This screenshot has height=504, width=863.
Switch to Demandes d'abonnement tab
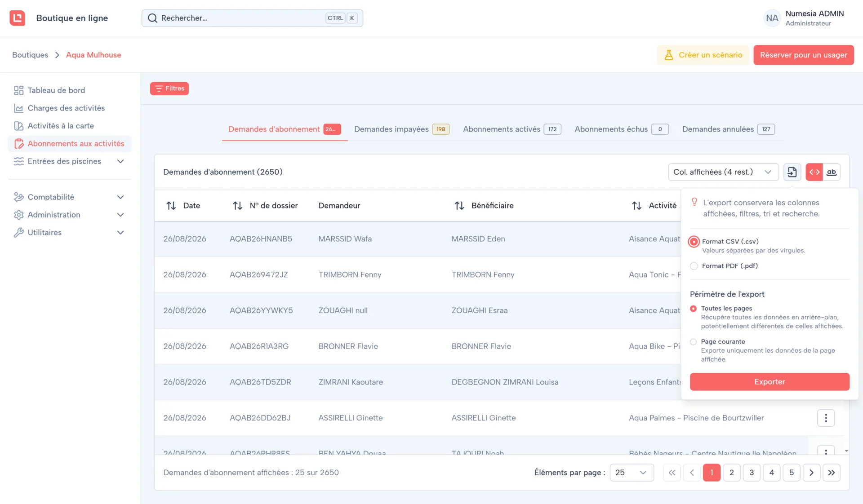click(285, 129)
